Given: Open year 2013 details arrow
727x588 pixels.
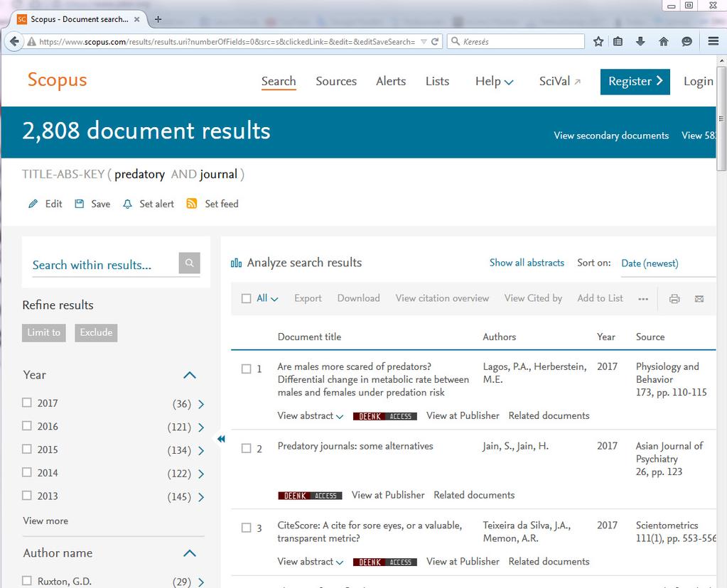Looking at the screenshot, I should tap(201, 496).
